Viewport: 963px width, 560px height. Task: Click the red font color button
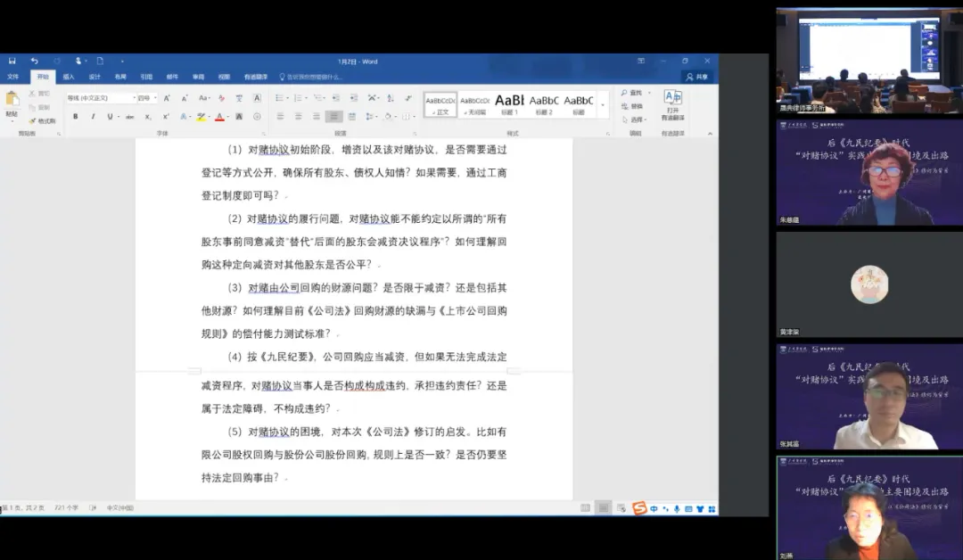click(x=219, y=116)
